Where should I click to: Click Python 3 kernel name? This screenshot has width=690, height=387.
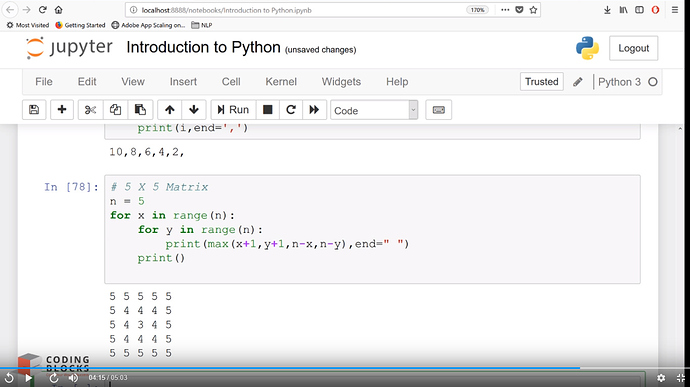[x=620, y=82]
